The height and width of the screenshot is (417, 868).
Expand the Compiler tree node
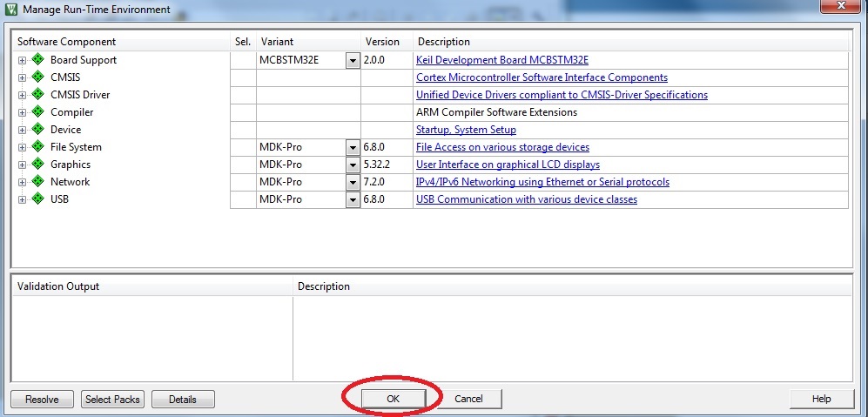pos(22,113)
